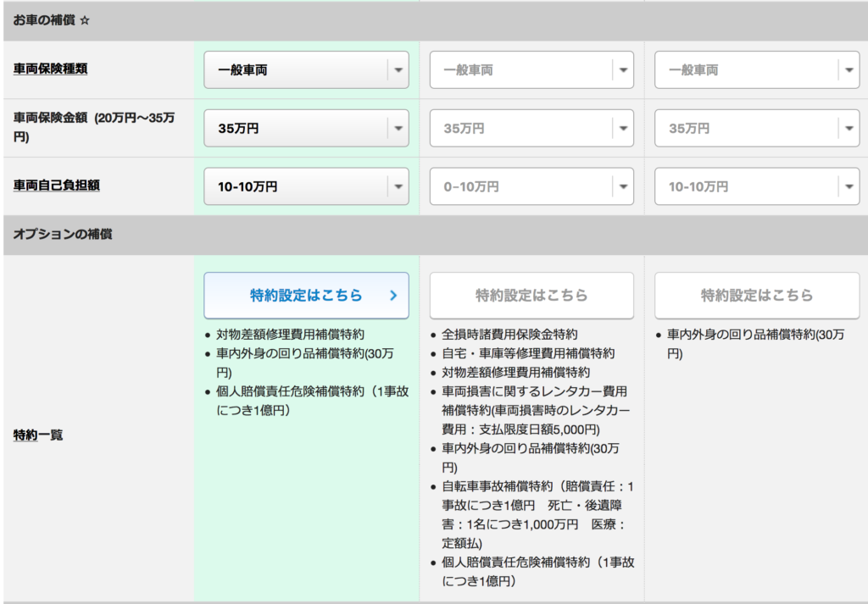
Task: Open the 車両保険種類 dropdown in the middle plan
Action: (531, 71)
